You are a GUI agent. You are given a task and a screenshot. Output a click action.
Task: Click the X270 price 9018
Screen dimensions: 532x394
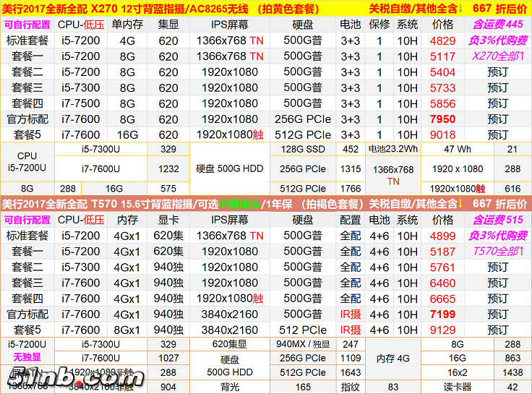(x=442, y=134)
